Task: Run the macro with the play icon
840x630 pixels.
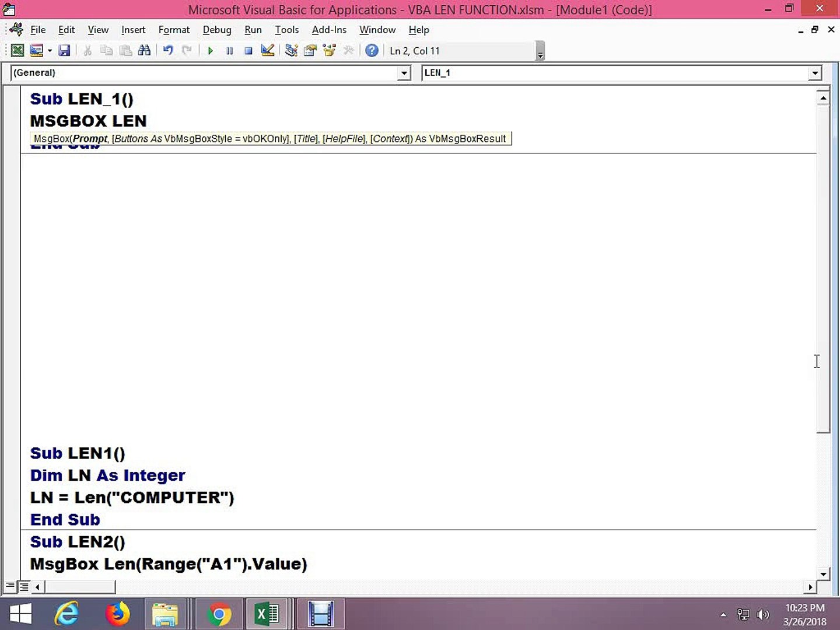Action: 211,51
